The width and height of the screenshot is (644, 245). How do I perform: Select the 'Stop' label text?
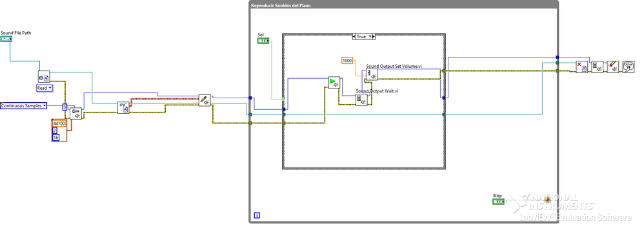[498, 195]
